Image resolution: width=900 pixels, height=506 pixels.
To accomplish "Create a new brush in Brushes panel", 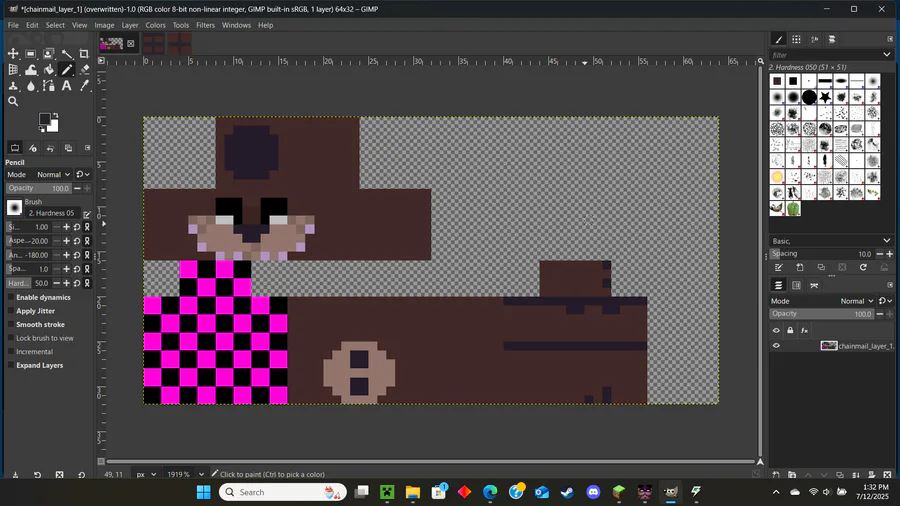I will tap(800, 267).
